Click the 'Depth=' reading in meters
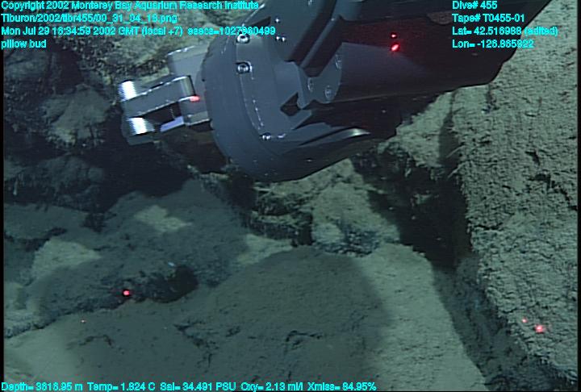 [42, 386]
